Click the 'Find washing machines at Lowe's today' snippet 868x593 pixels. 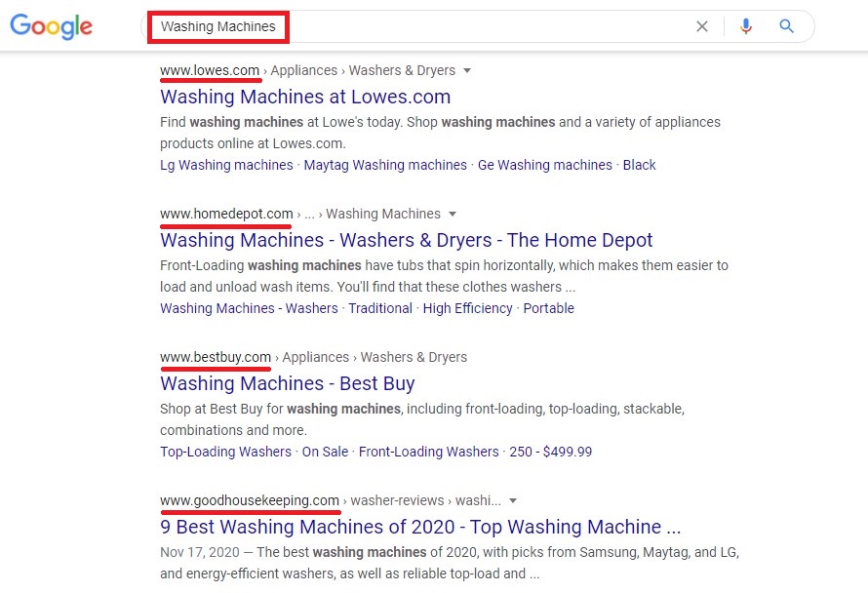point(440,133)
